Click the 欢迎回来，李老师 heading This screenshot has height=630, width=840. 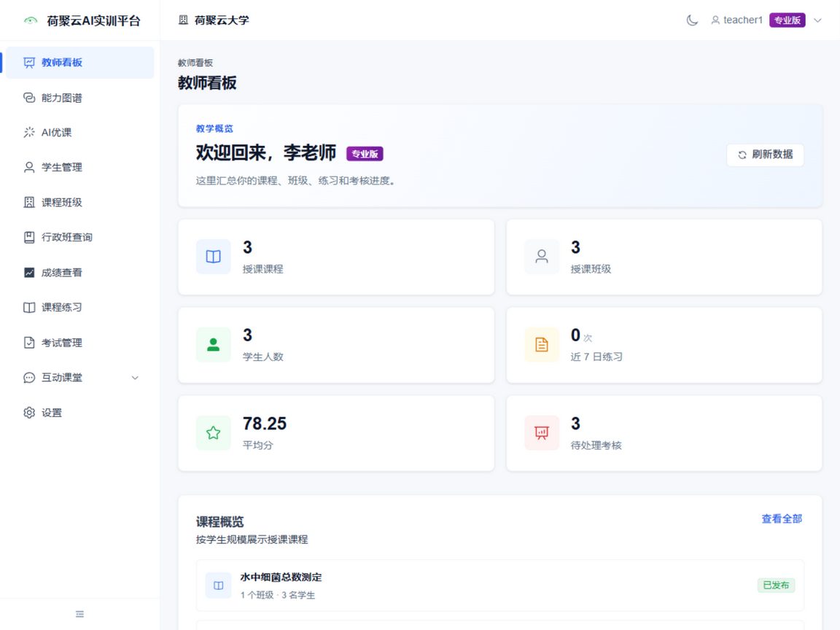265,152
